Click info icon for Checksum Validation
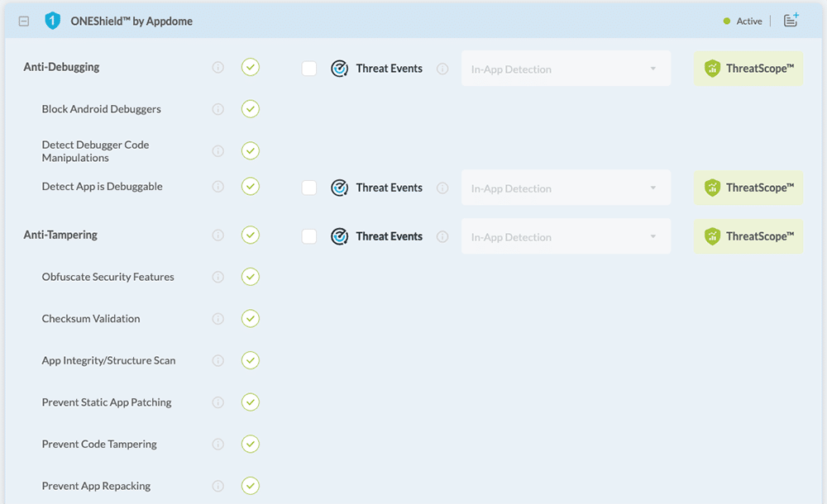 tap(218, 319)
